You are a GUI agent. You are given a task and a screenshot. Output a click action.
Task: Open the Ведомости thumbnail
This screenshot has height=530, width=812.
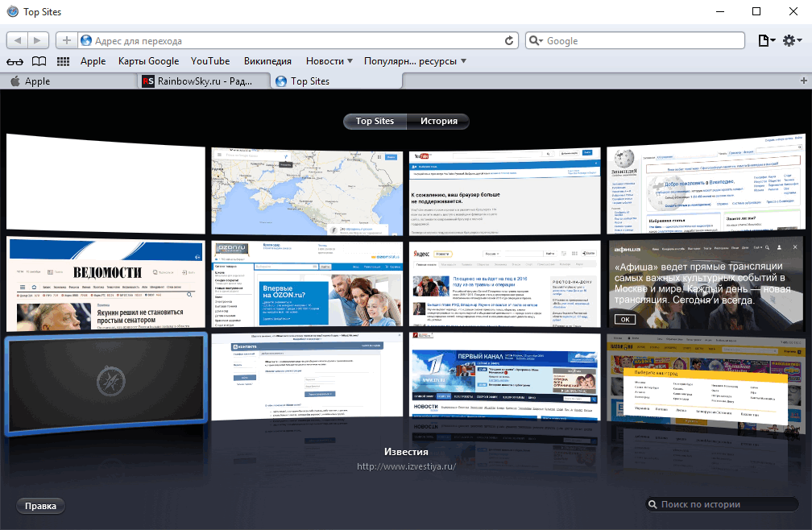pyautogui.click(x=106, y=284)
